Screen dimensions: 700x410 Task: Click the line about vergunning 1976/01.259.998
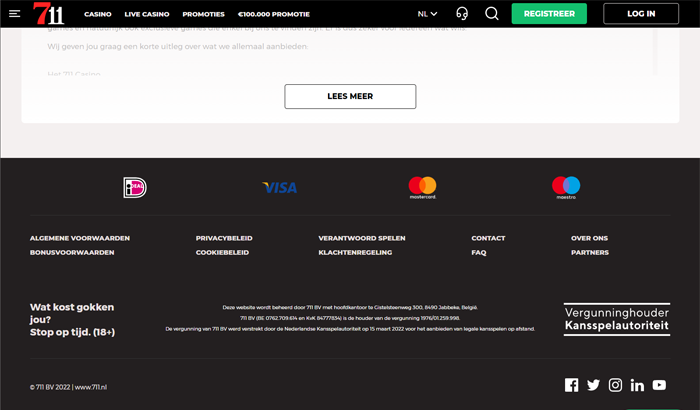tap(350, 318)
